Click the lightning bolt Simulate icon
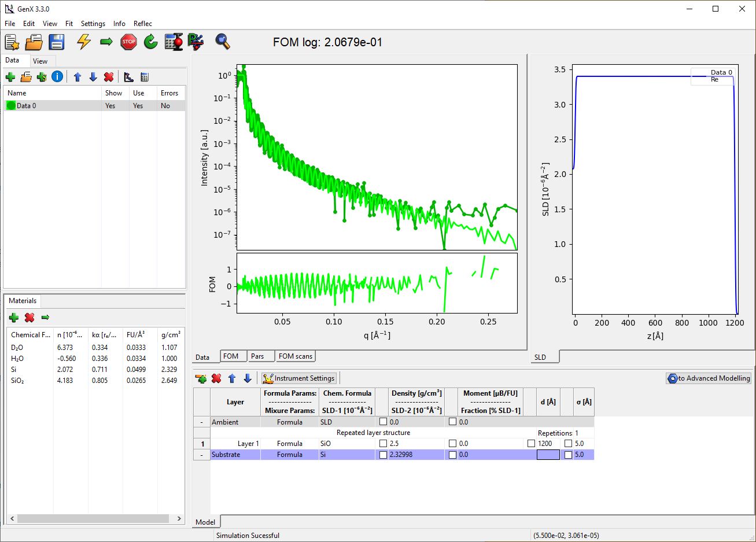Screen dimensions: 756x542 84,42
